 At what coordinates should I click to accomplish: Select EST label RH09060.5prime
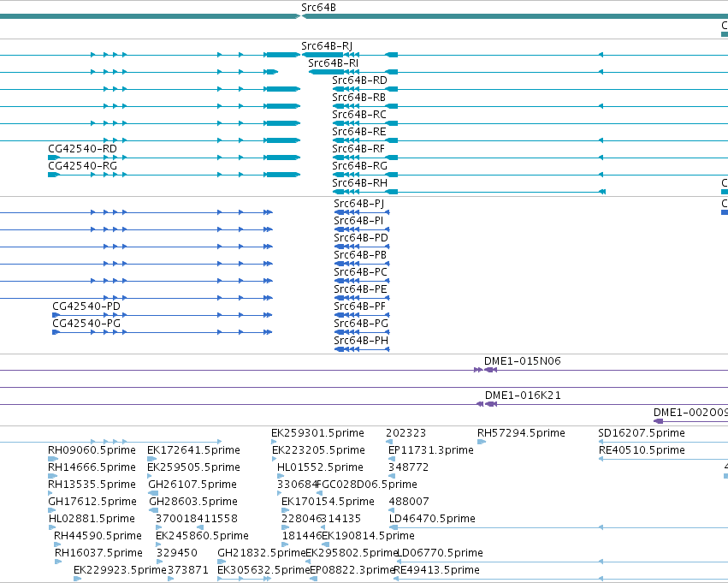(x=92, y=450)
